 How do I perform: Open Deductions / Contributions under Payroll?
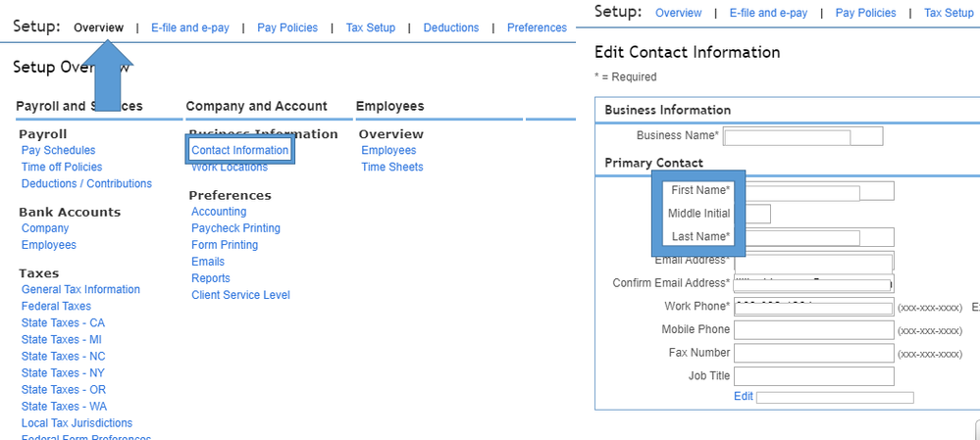86,183
